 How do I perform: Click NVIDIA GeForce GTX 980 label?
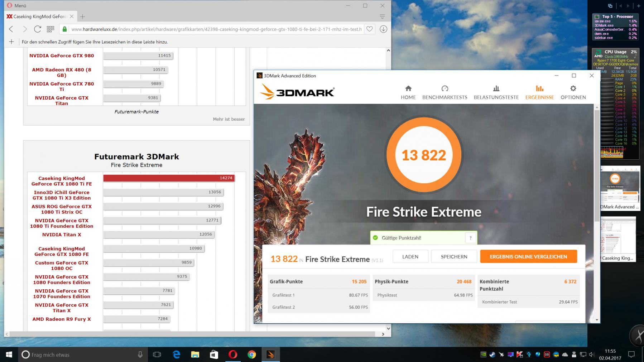[x=62, y=55]
